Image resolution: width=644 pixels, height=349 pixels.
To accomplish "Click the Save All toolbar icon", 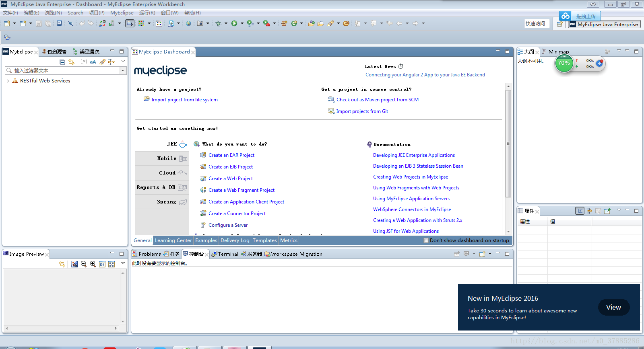I will 48,23.
